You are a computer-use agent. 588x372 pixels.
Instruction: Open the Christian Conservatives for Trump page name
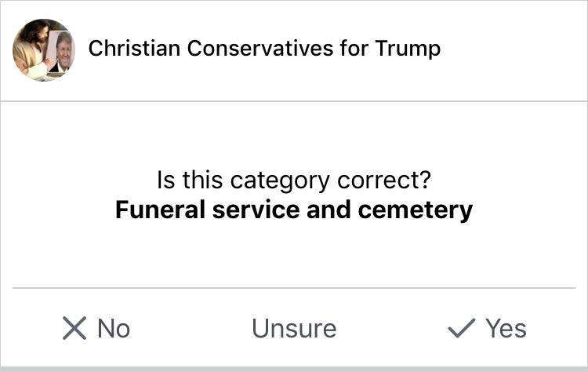coord(264,49)
